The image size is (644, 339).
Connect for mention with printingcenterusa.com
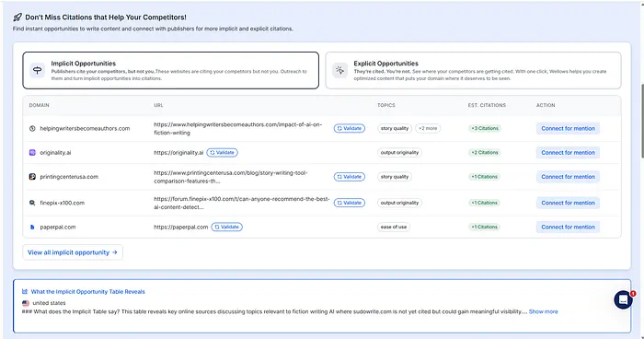(568, 177)
